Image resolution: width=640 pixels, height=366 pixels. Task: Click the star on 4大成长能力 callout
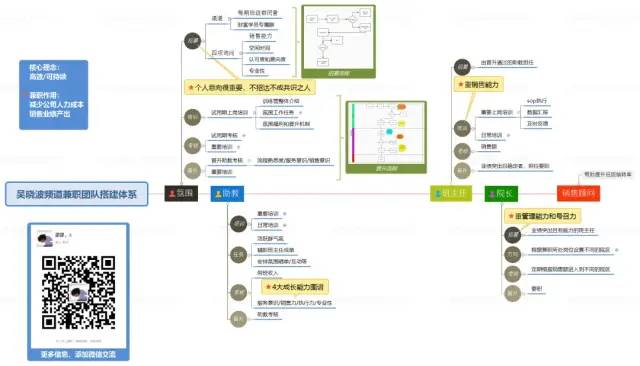point(268,287)
